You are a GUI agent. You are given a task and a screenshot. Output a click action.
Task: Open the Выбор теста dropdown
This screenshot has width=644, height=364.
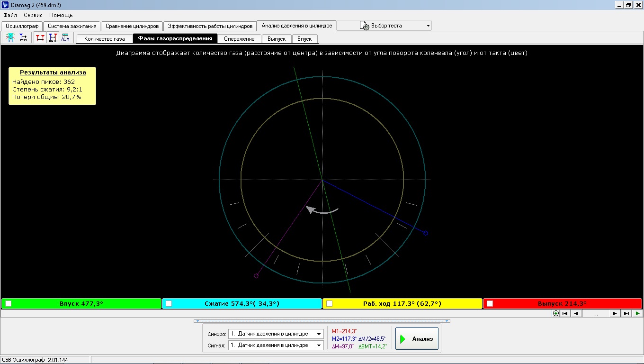tap(428, 26)
